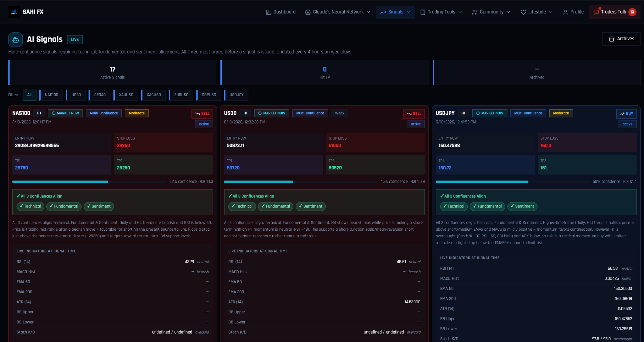Click the US30 Multi-Confluence tag
644x342 pixels.
(x=310, y=113)
